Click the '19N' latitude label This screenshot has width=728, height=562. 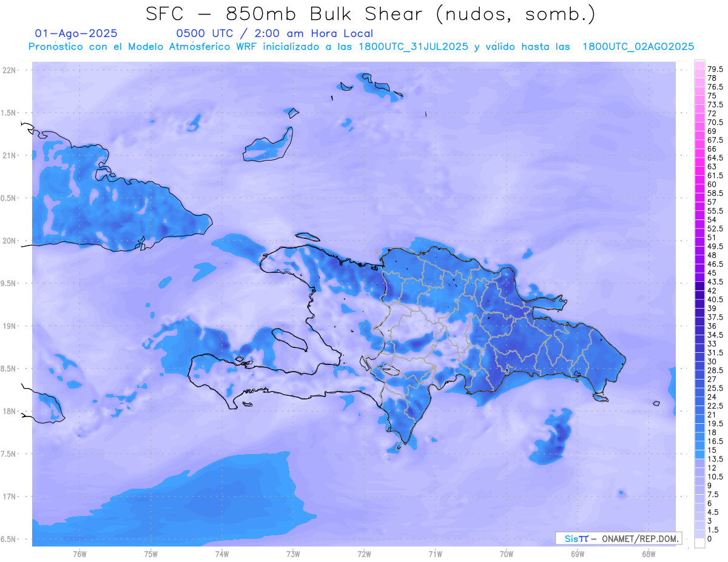pos(9,326)
